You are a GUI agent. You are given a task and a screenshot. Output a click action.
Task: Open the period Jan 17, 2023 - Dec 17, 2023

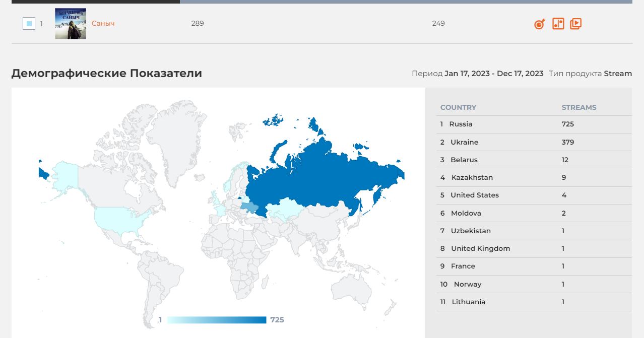493,74
